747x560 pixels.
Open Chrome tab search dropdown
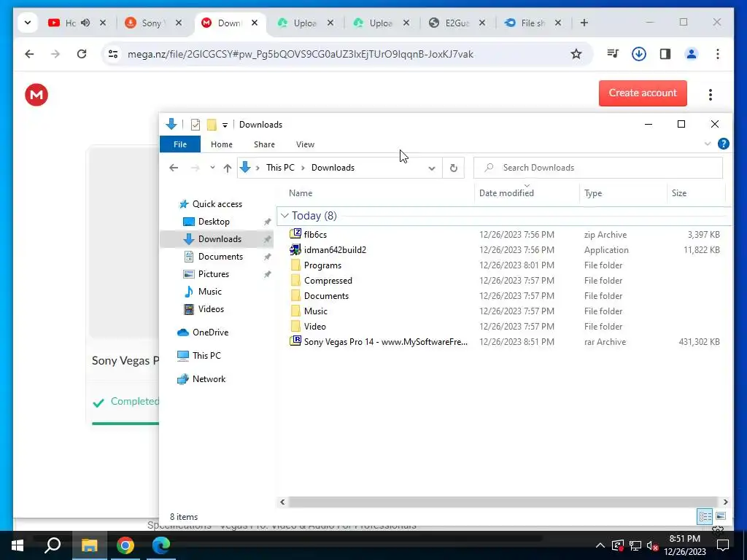coord(28,23)
